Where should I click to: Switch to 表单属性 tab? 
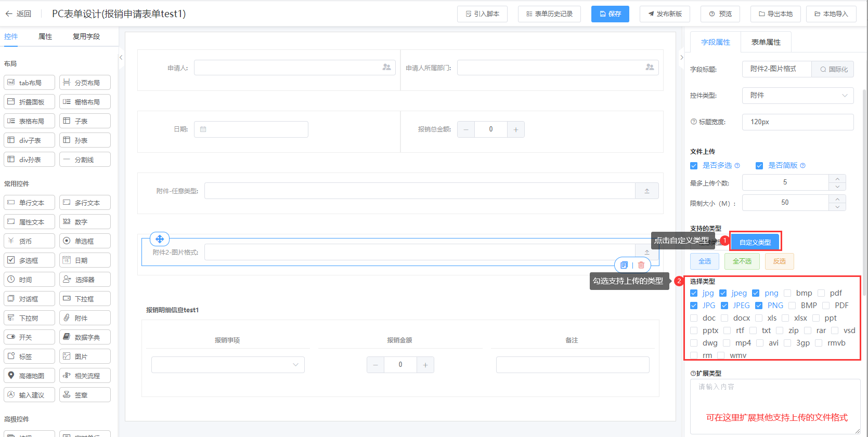(x=766, y=42)
